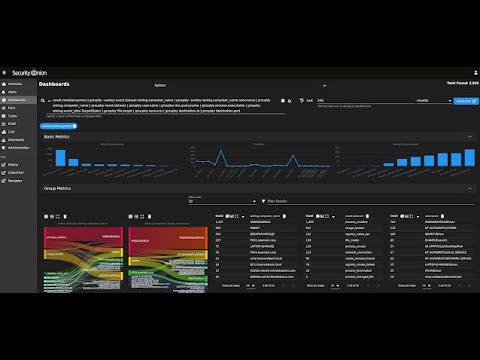Click into the dashboard query text field
Screen dimensions: 480x360
(163, 105)
